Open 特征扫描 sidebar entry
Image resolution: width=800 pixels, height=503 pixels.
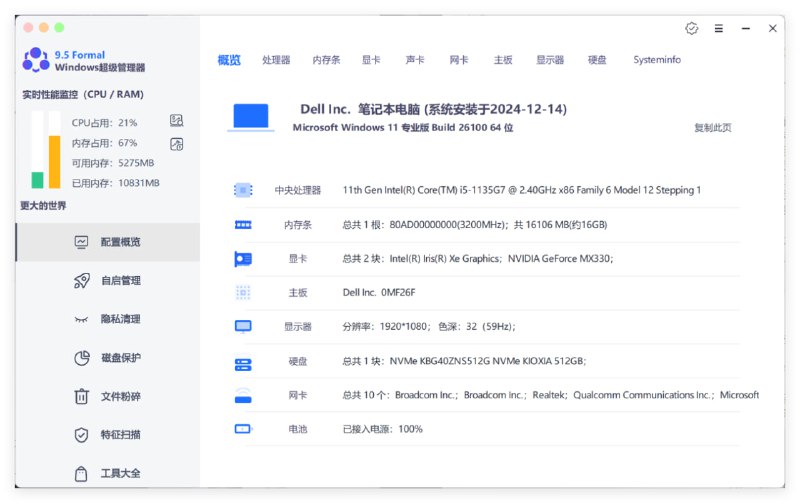point(108,435)
